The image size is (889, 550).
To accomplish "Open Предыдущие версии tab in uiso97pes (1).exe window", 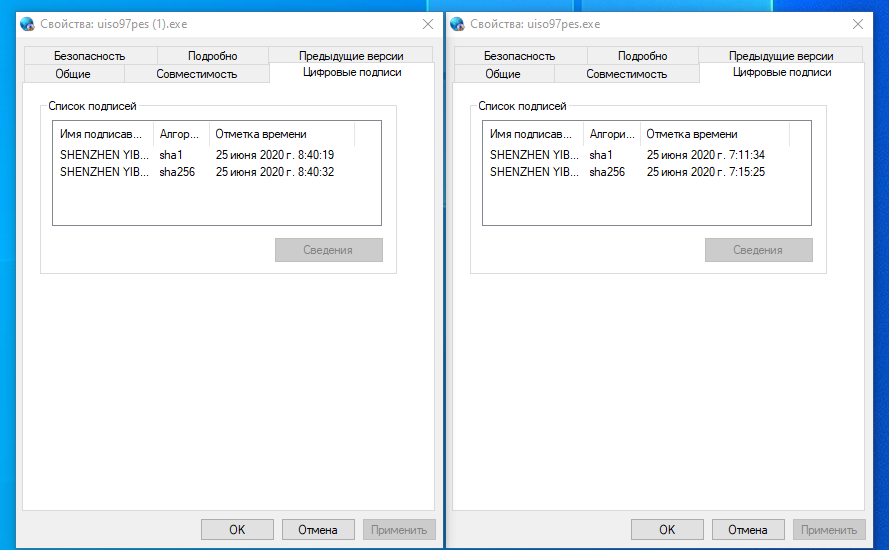I will tap(351, 56).
